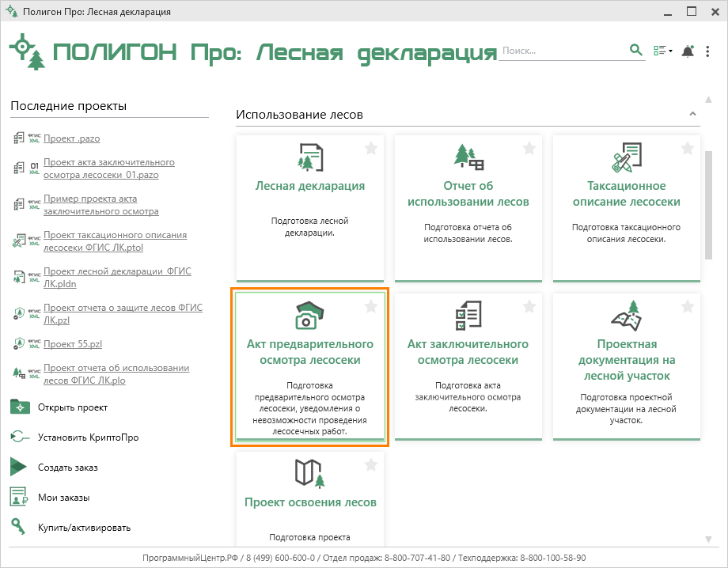Star the Проектная документация на лесной участок card
The width and height of the screenshot is (728, 568).
(688, 306)
